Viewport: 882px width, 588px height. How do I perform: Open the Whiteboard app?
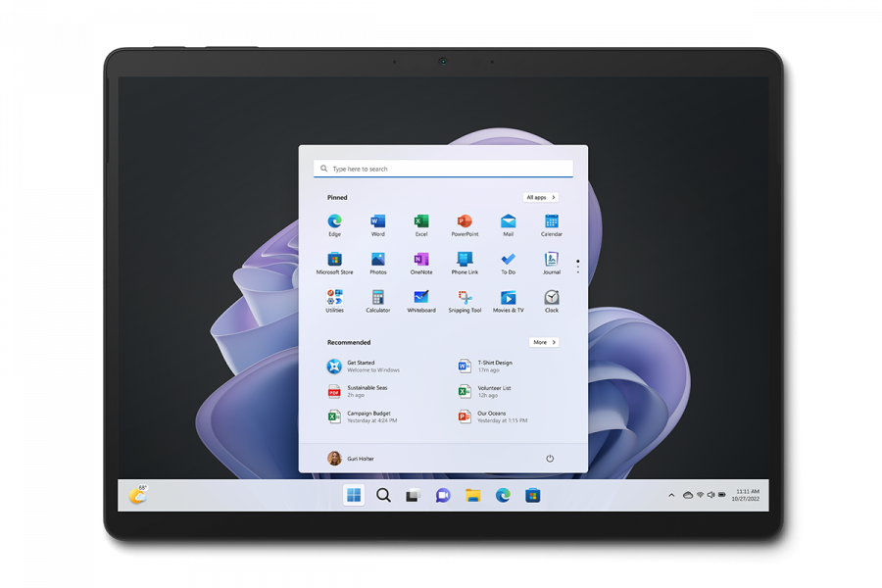pyautogui.click(x=421, y=298)
